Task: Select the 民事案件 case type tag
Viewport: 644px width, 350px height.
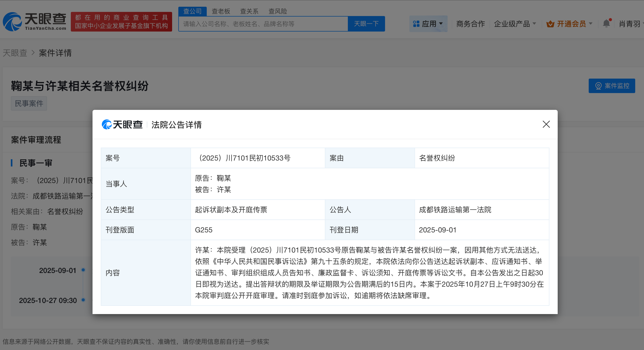Action: pos(29,103)
